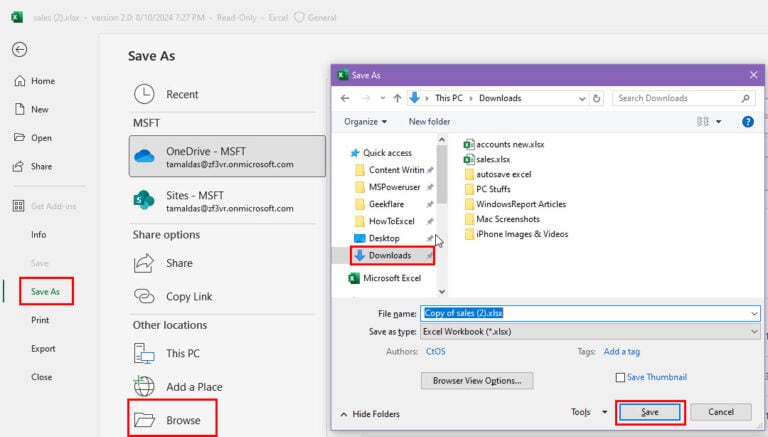Click the Up one level arrow
Image resolution: width=768 pixels, height=437 pixels.
[397, 98]
